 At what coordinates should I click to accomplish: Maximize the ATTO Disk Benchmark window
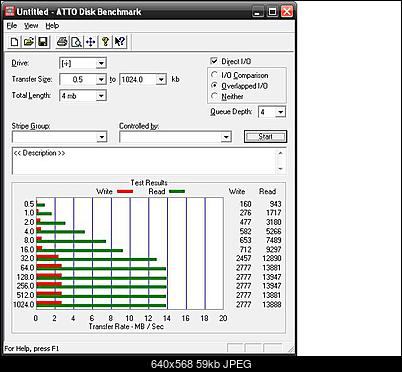click(x=273, y=12)
